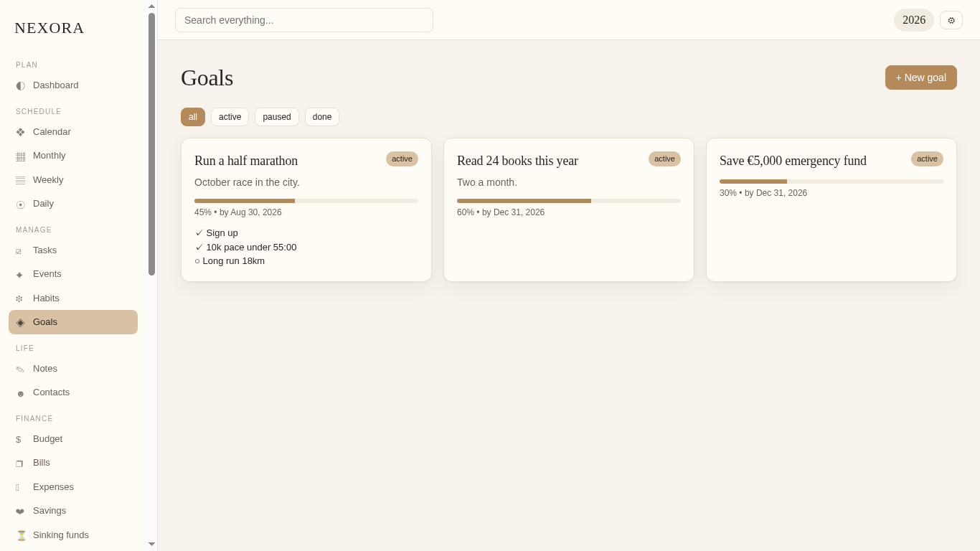Filter goals by all

click(x=193, y=117)
